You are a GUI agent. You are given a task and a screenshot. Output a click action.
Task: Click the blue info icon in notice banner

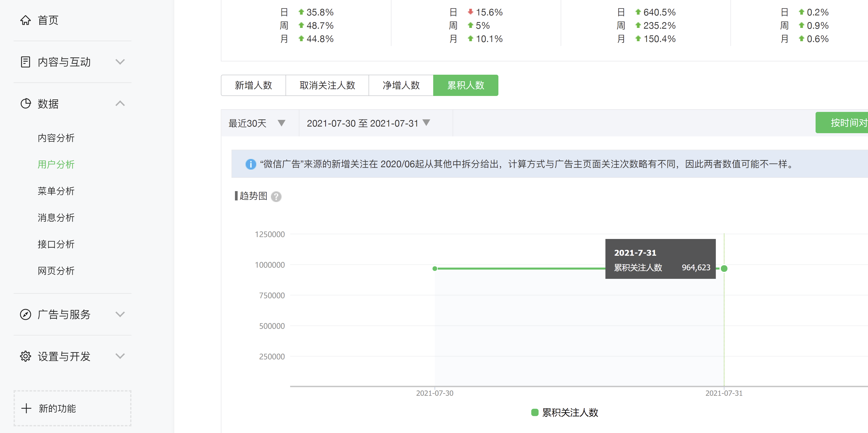(250, 164)
